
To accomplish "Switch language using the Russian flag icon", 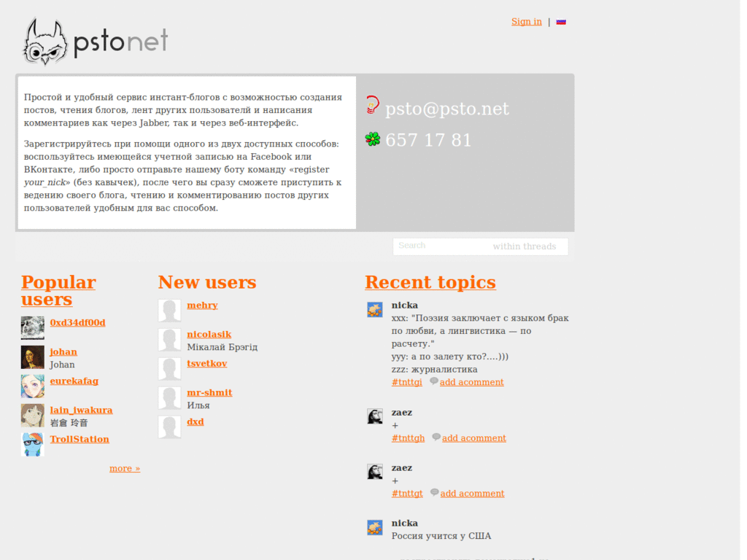I will (561, 22).
